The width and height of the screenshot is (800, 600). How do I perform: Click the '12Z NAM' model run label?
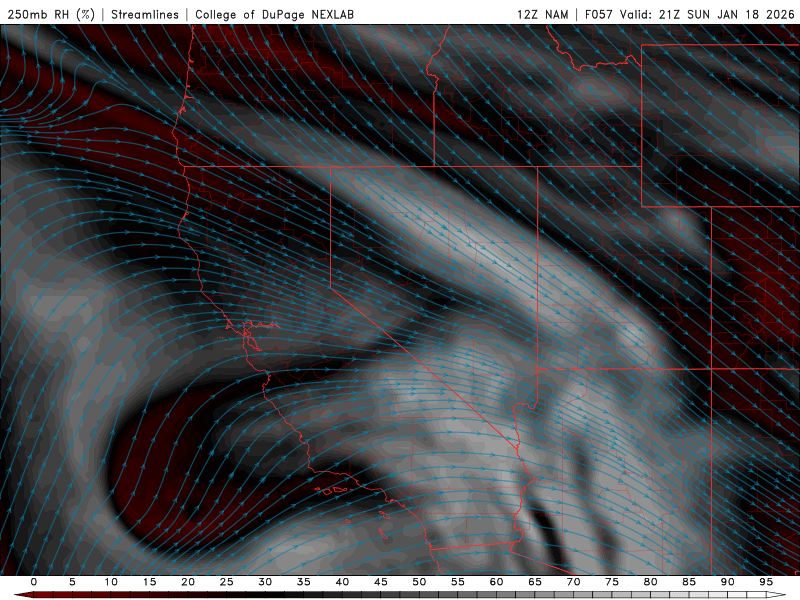543,14
